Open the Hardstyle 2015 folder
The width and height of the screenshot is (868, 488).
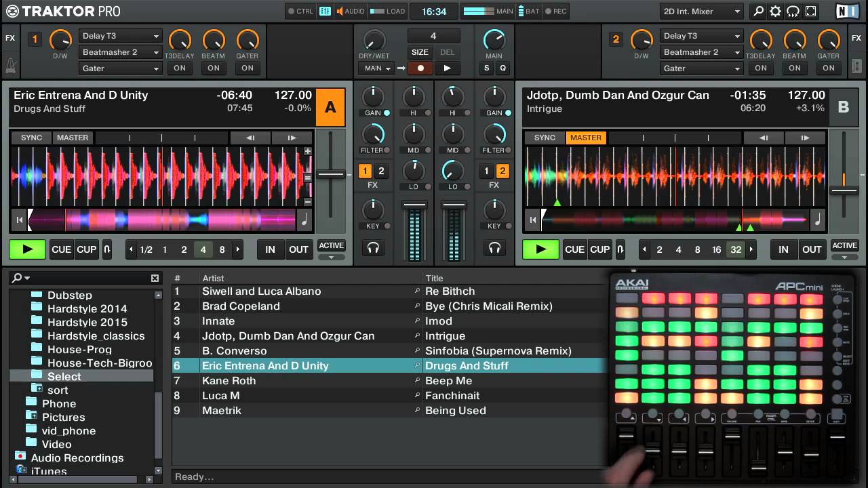[x=87, y=322]
